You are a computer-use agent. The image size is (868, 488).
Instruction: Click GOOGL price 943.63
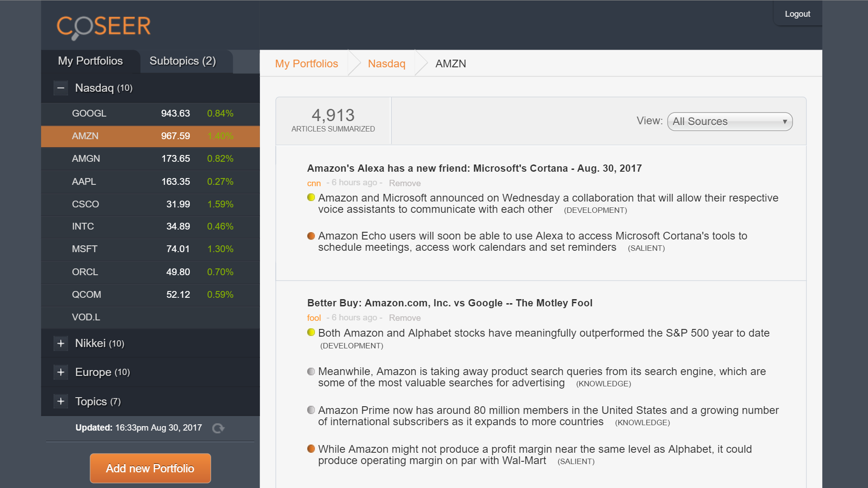tap(175, 113)
